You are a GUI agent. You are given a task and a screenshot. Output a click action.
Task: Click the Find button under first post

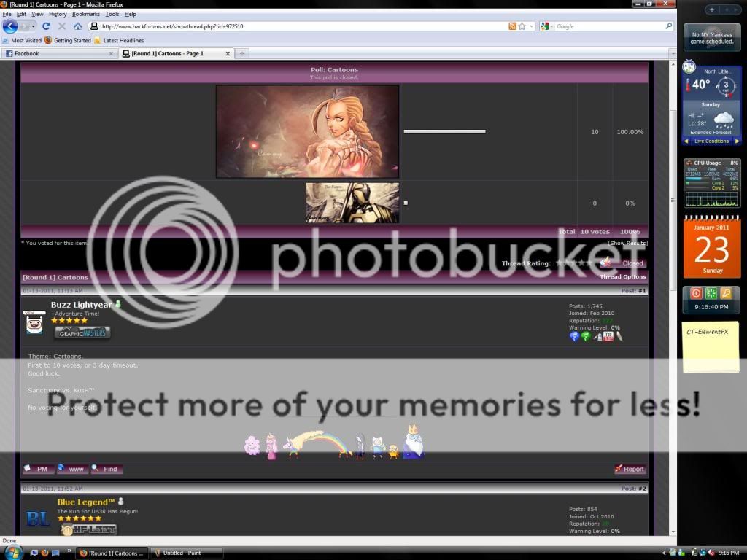pos(107,469)
